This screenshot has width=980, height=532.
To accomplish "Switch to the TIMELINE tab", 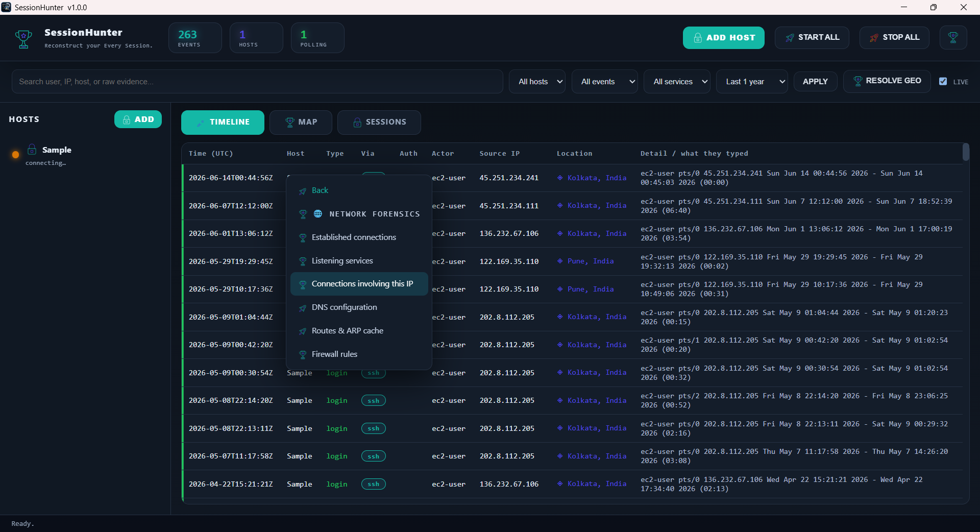I will [x=223, y=123].
